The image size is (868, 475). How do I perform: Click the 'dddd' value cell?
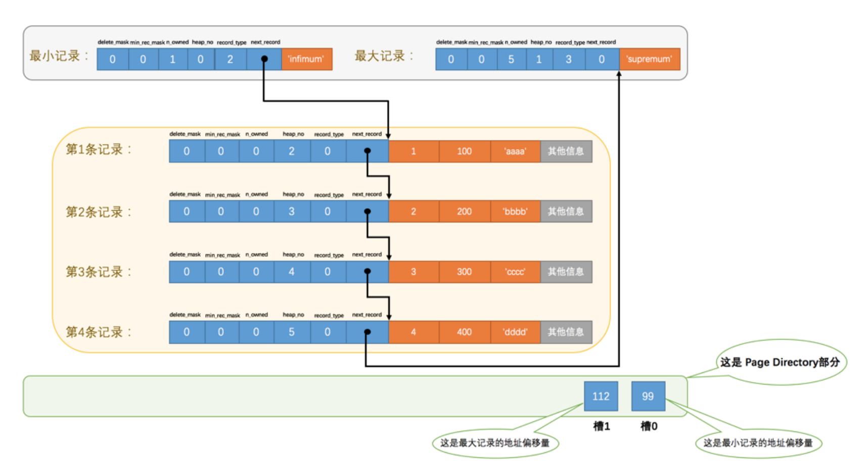tap(515, 332)
